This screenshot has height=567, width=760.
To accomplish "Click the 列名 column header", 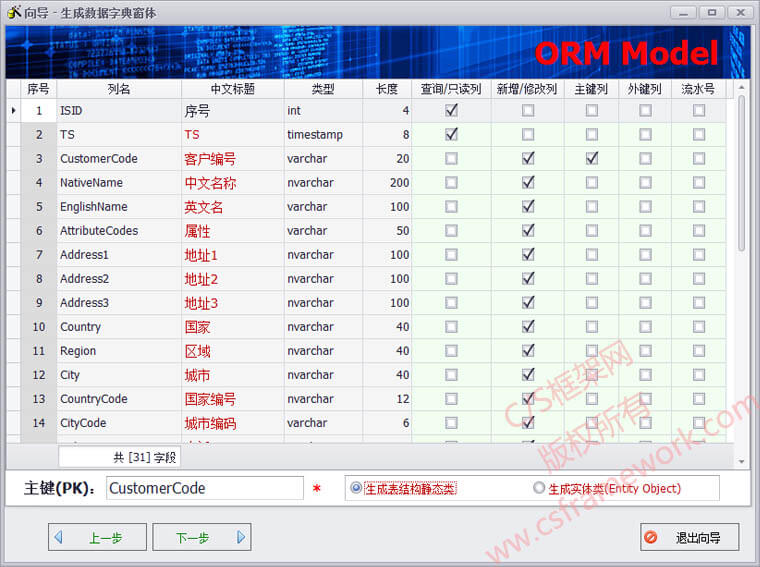I will tap(119, 89).
